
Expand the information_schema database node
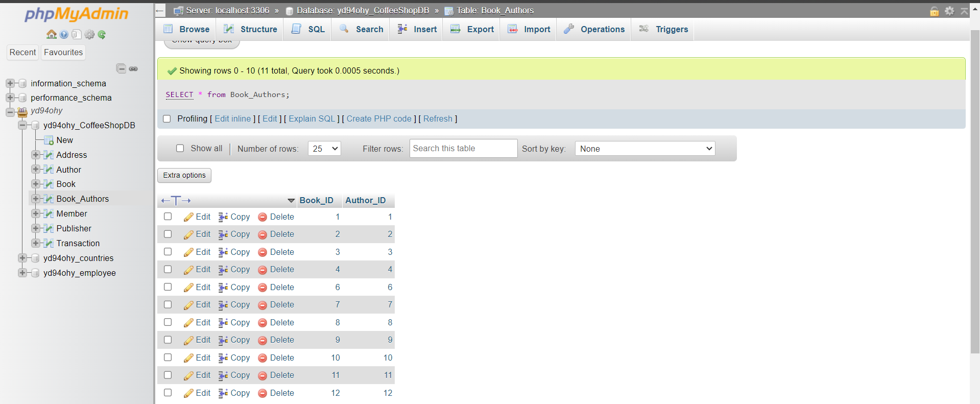(10, 83)
